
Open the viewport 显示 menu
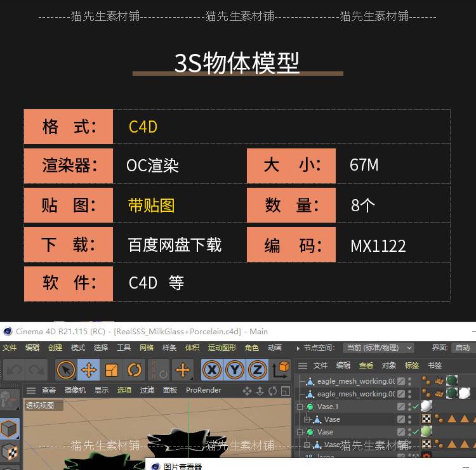tap(102, 390)
